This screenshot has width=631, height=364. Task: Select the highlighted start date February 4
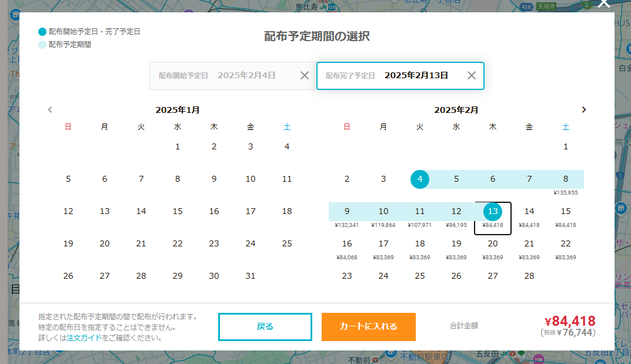pyautogui.click(x=420, y=179)
